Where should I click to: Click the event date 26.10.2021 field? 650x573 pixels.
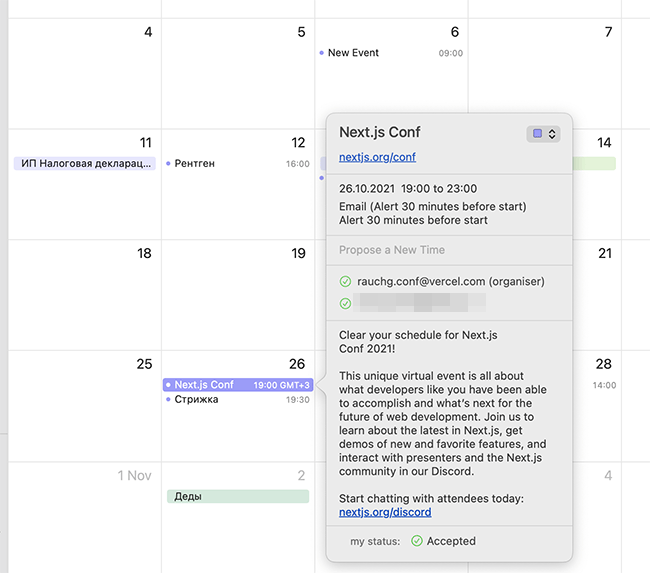(x=366, y=189)
